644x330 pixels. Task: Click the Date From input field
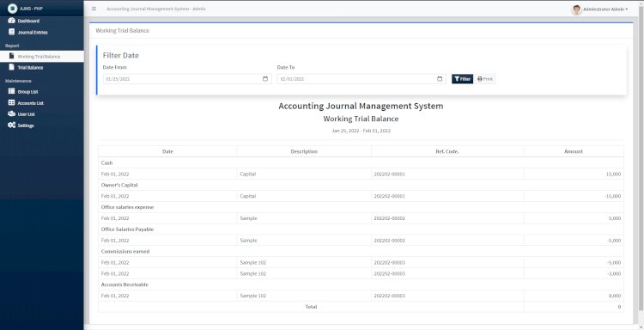[187, 79]
